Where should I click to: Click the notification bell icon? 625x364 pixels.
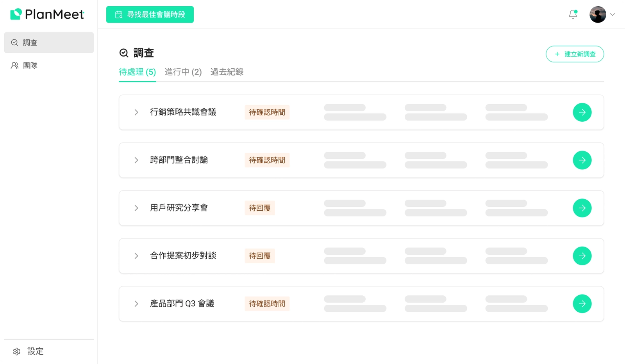[573, 14]
